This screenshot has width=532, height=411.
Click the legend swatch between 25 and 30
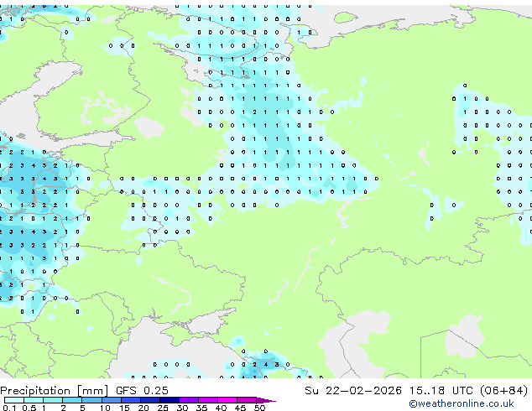pos(169,400)
